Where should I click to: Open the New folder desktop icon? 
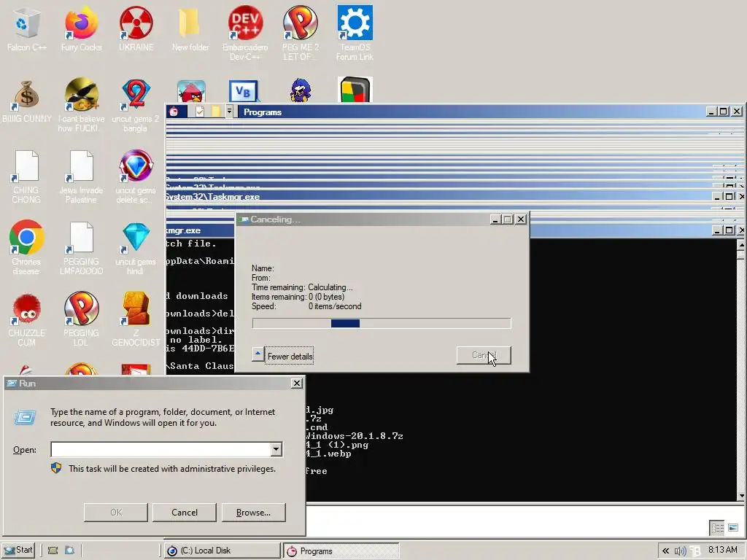(190, 23)
